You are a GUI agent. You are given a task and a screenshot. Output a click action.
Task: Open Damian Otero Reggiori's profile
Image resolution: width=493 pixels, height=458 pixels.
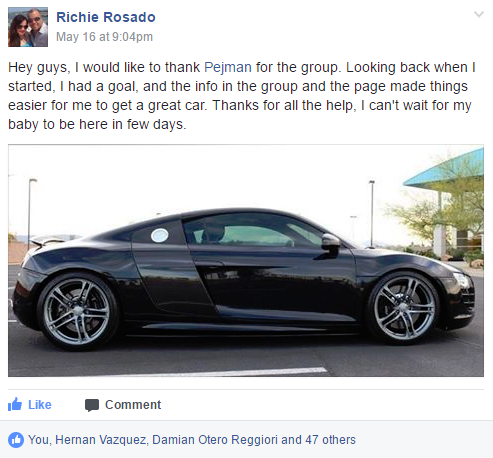click(x=215, y=440)
